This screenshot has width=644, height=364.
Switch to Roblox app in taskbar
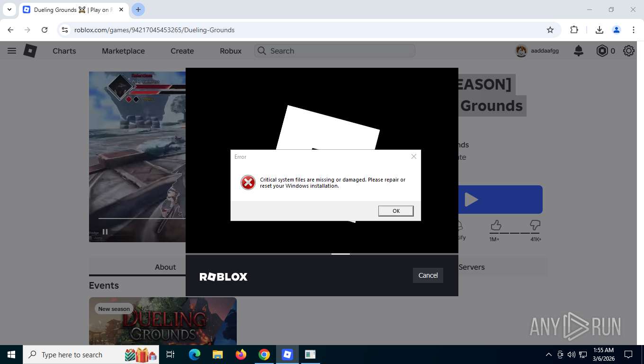tap(287, 355)
